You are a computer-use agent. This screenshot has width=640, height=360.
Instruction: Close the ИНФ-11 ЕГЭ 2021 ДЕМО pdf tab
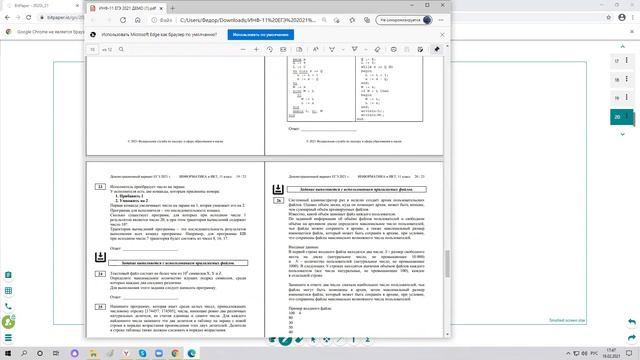161,8
